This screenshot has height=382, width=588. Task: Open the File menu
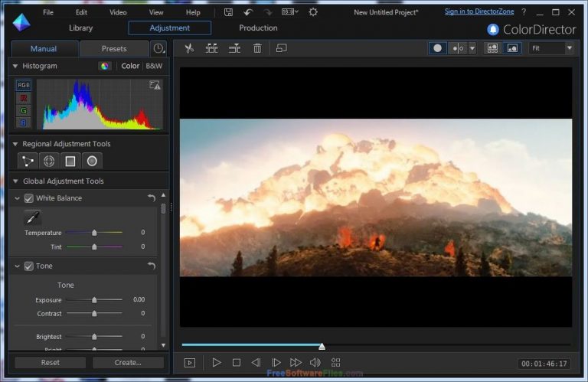(48, 12)
